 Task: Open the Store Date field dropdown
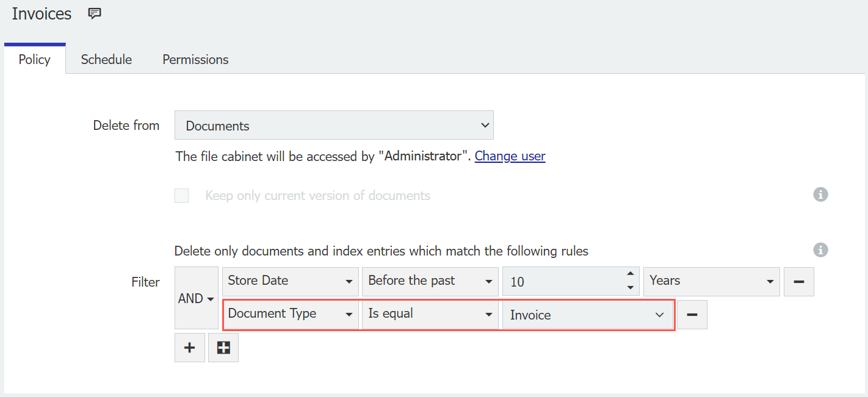[290, 281]
